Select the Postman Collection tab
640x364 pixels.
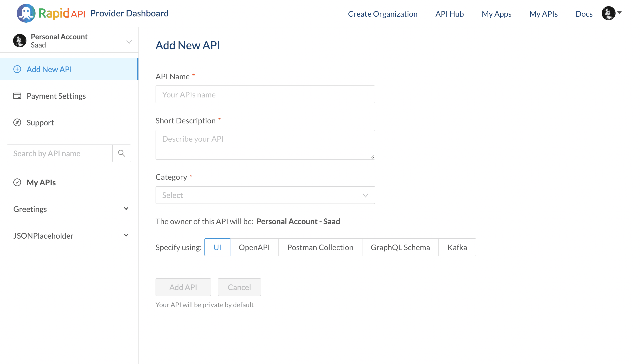pos(320,247)
